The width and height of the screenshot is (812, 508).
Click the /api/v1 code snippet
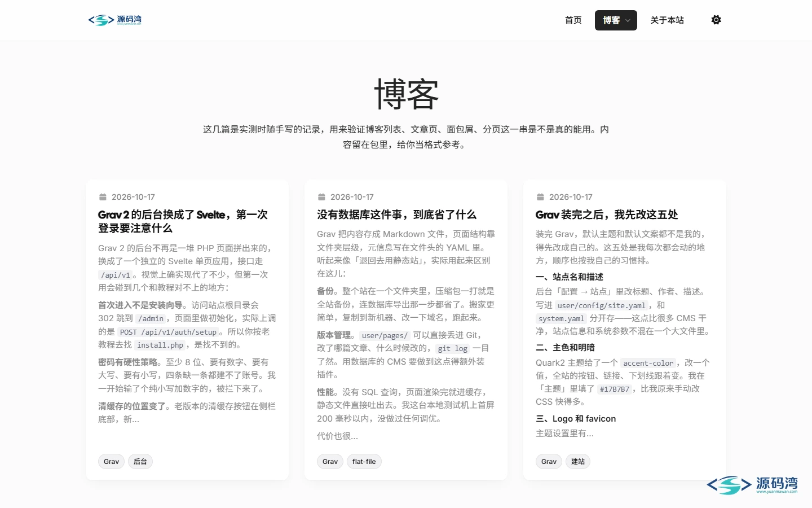coord(116,275)
